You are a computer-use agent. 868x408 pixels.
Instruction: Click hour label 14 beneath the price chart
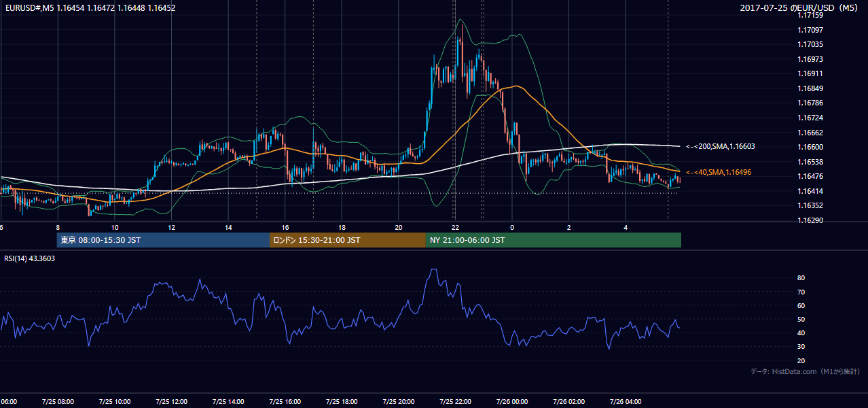coord(229,227)
